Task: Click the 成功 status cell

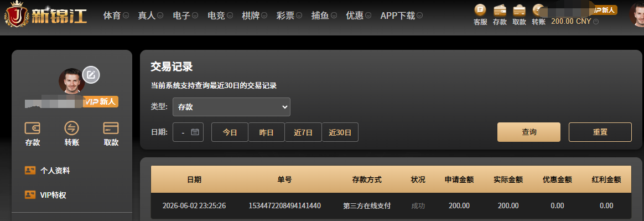Action: tap(418, 206)
